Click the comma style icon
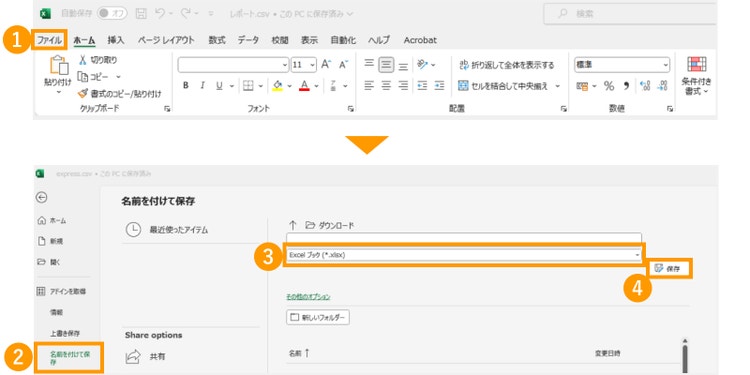750x375 pixels. [626, 86]
